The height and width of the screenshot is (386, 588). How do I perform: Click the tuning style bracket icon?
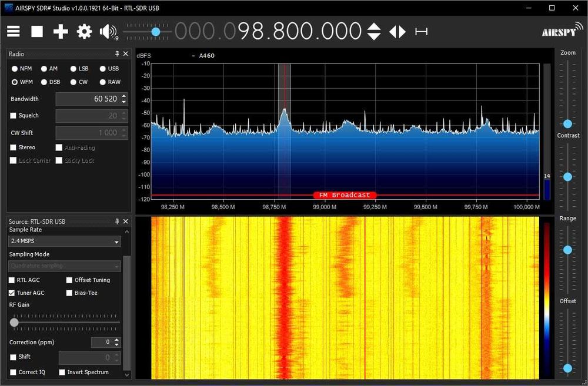pyautogui.click(x=421, y=32)
